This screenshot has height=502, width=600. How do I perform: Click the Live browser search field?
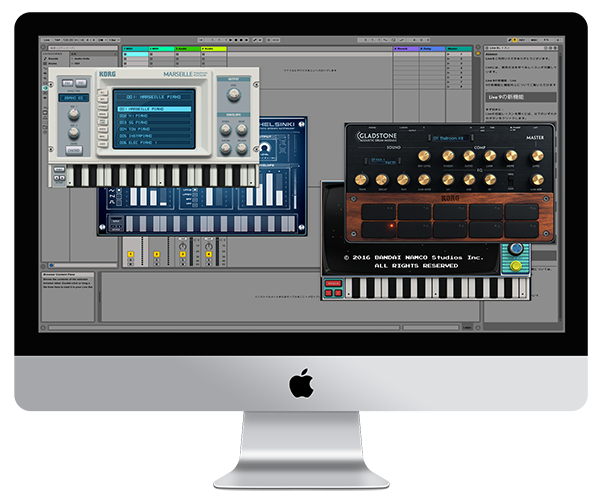point(83,48)
